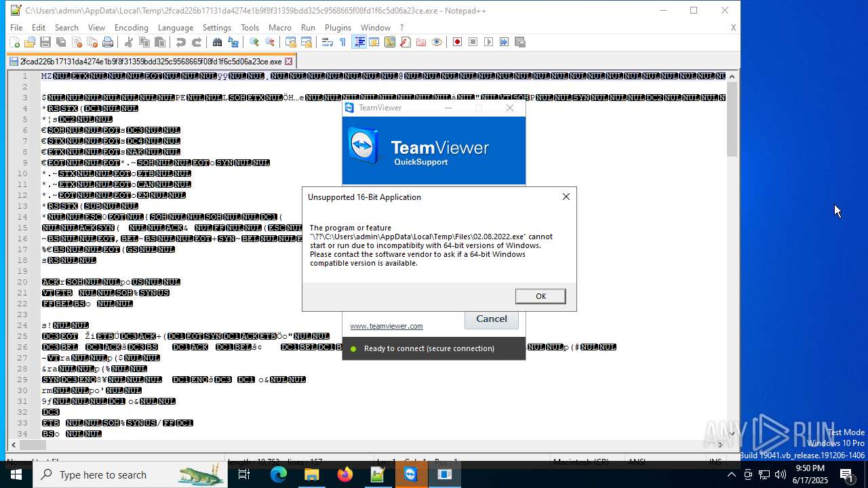Viewport: 868px width, 488px height.
Task: Click the Save toolbar icon
Action: pyautogui.click(x=45, y=42)
